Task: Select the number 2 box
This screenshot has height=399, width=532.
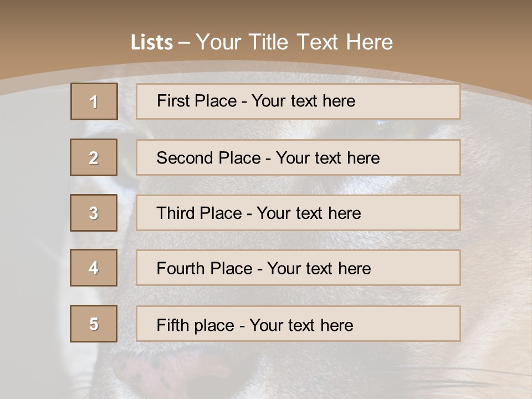Action: (94, 157)
